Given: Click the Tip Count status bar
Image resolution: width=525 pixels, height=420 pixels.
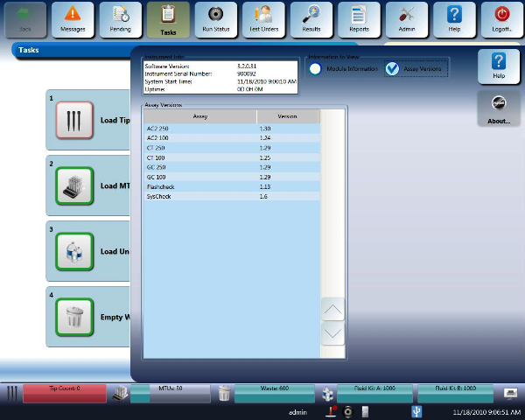Looking at the screenshot, I should click(64, 388).
